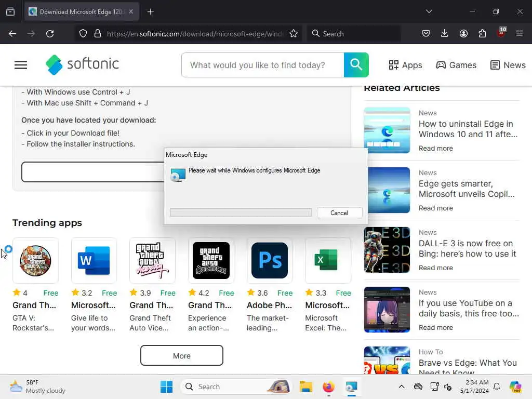
Task: Open the Windows weather widget
Action: pyautogui.click(x=37, y=387)
